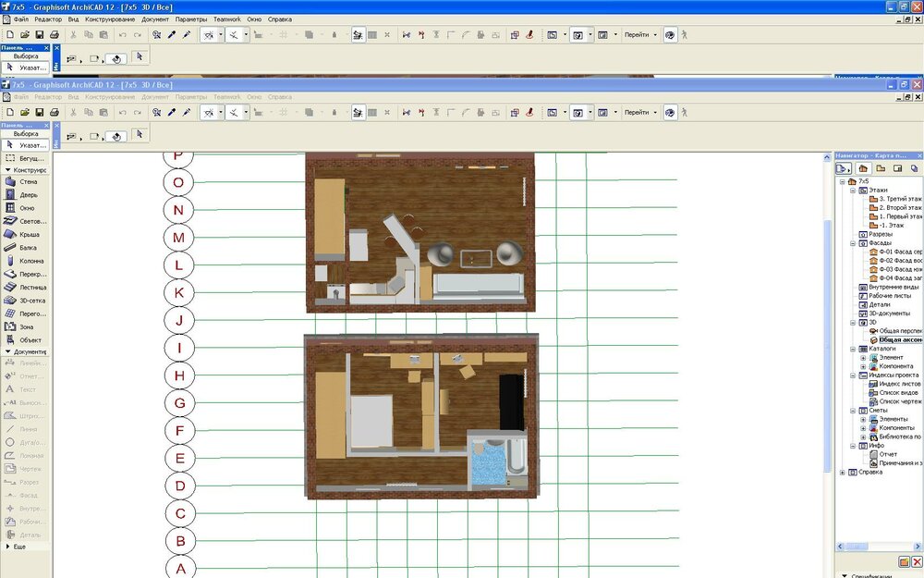Expand the Справка node in Navigator
Viewport: 924px width, 578px height.
[842, 472]
